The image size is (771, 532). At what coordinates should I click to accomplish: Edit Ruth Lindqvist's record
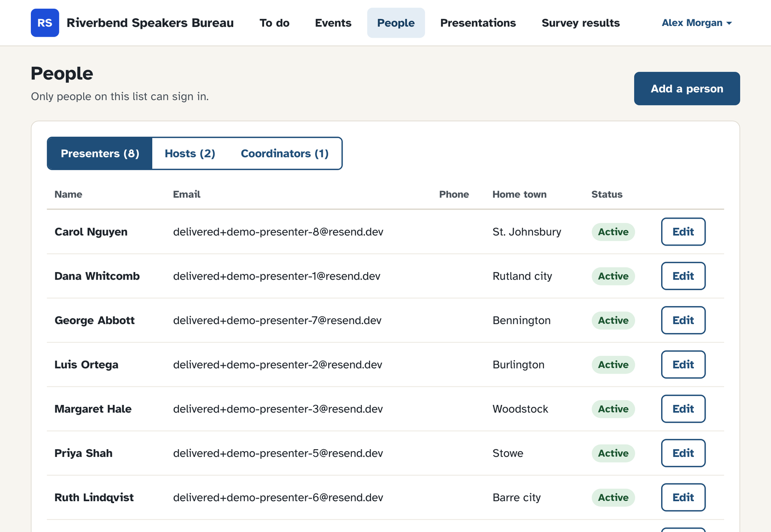click(x=683, y=497)
